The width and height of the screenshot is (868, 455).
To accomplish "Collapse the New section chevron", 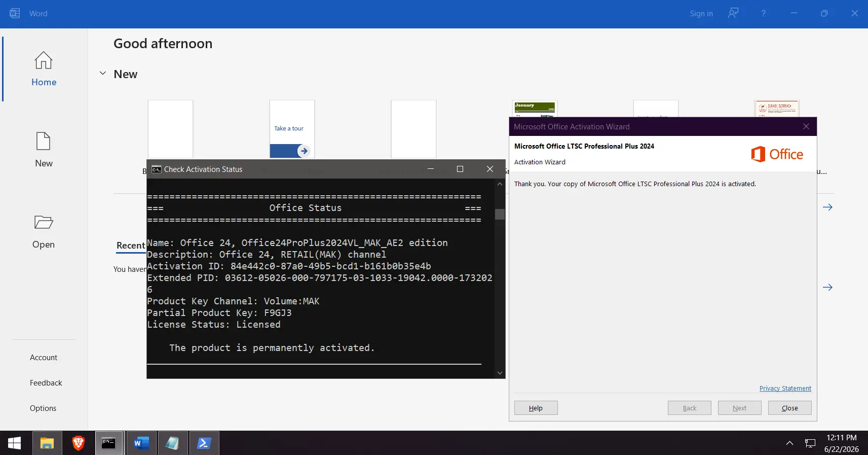I will 103,74.
